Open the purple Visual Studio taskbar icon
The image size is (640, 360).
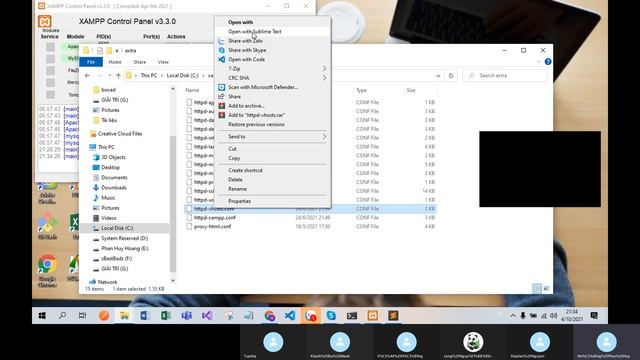click(207, 316)
